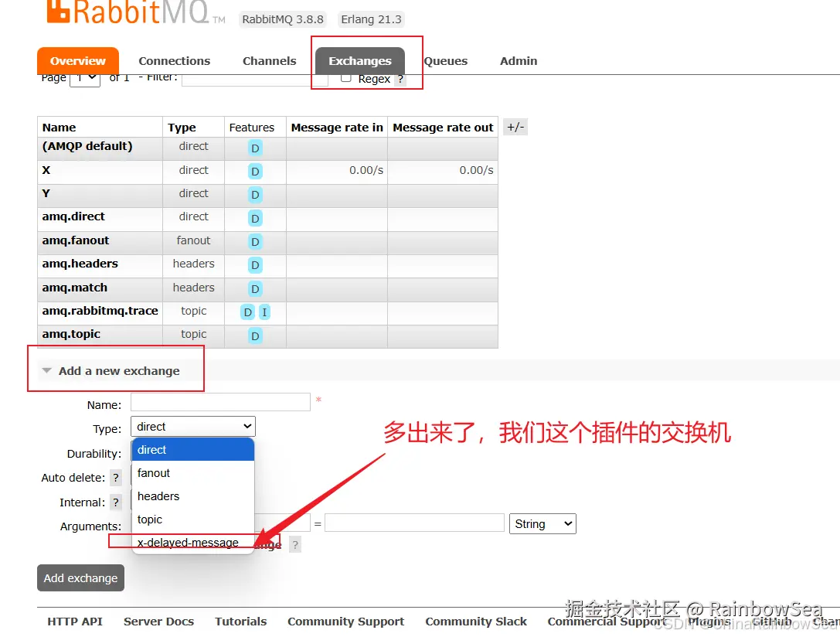Open the Regex help question mark
The width and height of the screenshot is (840, 637).
click(401, 79)
